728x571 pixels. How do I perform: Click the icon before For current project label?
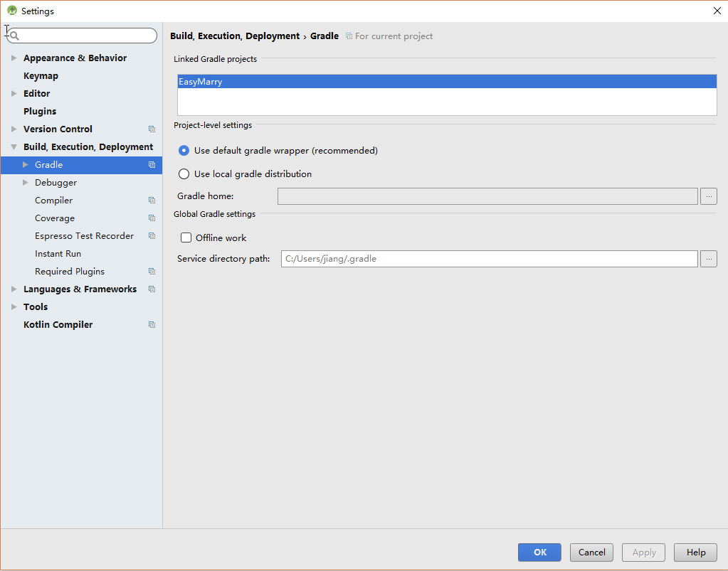pos(349,36)
